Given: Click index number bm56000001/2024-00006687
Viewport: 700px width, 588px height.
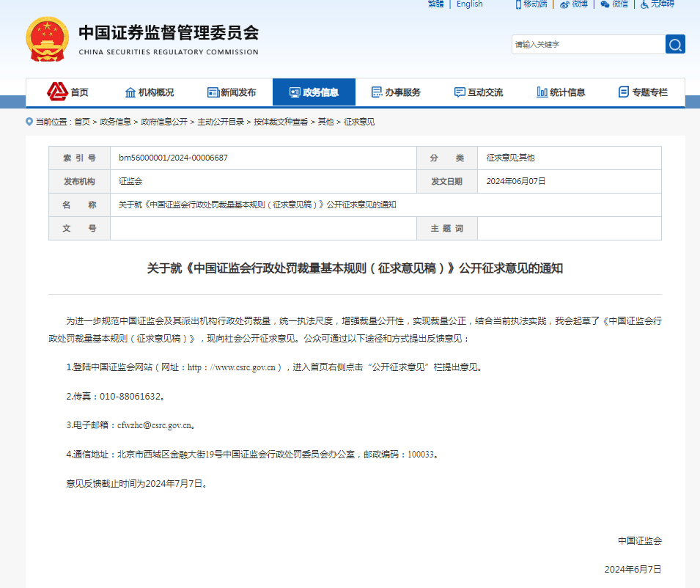Looking at the screenshot, I should 173,158.
